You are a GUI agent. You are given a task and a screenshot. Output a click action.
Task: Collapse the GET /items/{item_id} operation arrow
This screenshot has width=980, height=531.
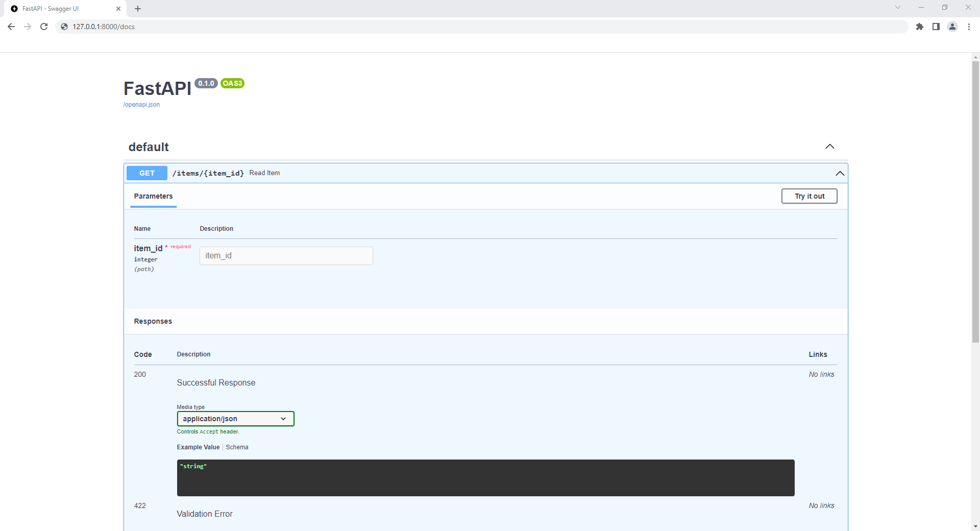(840, 173)
